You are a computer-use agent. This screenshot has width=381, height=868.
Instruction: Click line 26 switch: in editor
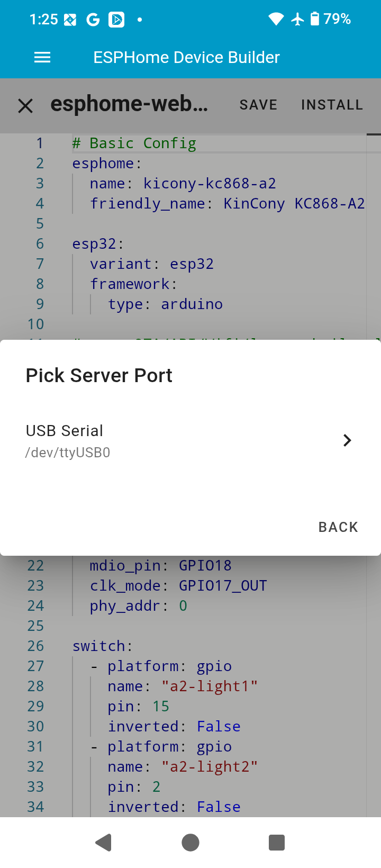(103, 646)
